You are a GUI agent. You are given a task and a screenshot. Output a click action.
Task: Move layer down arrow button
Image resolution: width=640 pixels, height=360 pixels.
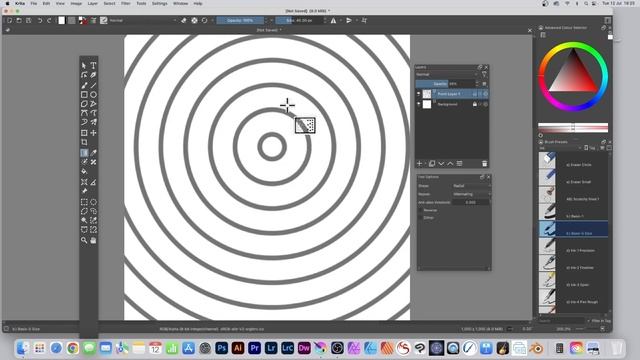(x=441, y=164)
